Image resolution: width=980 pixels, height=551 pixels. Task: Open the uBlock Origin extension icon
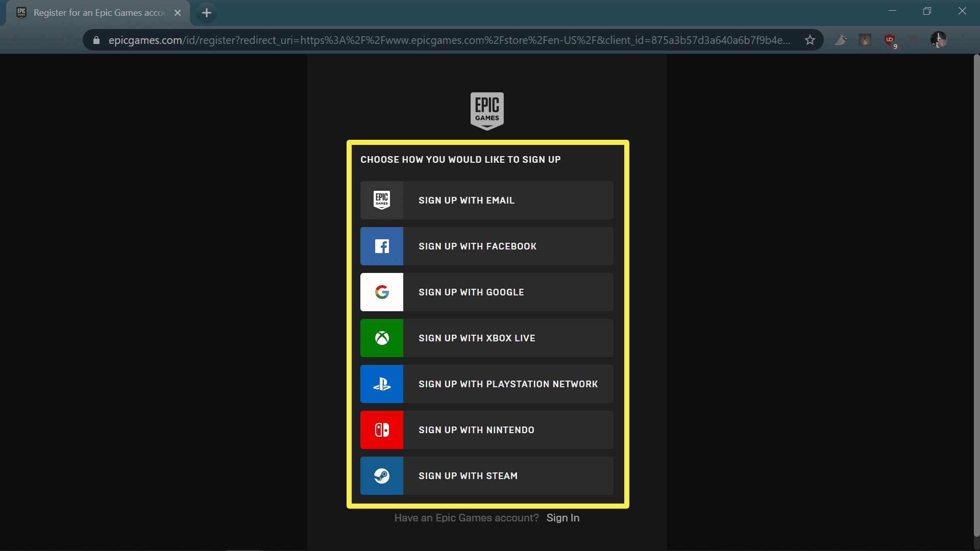pyautogui.click(x=890, y=40)
